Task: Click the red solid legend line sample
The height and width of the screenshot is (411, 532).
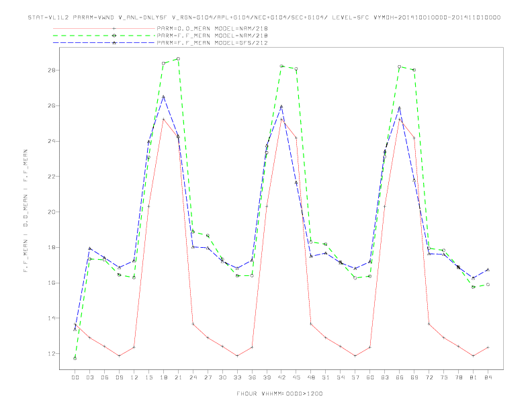Action: coord(104,28)
